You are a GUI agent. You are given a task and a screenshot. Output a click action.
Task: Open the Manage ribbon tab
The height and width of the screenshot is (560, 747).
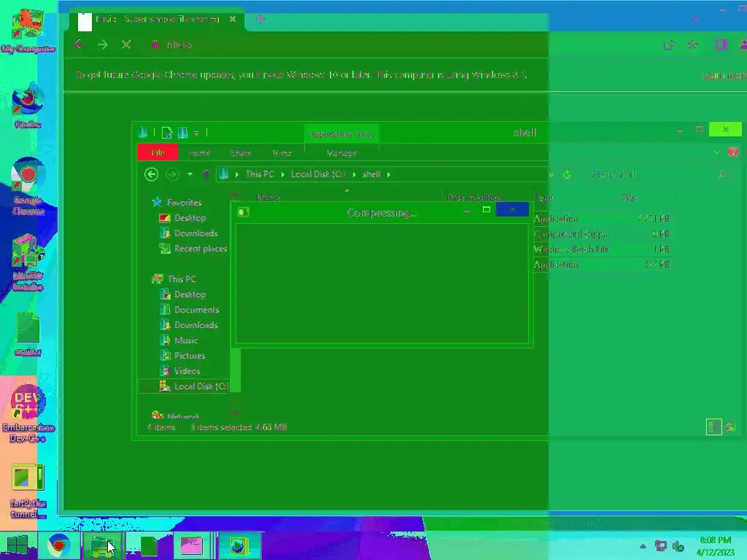341,153
